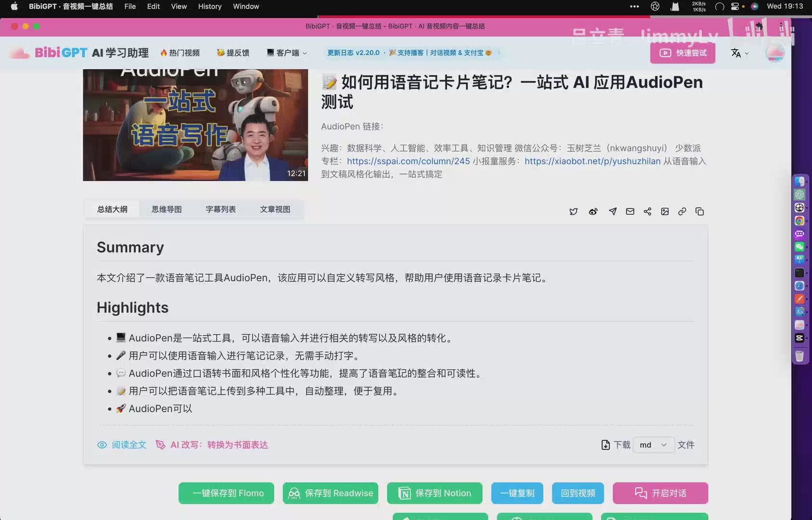Image resolution: width=812 pixels, height=520 pixels.
Task: Open the language translation dropdown
Action: [739, 53]
